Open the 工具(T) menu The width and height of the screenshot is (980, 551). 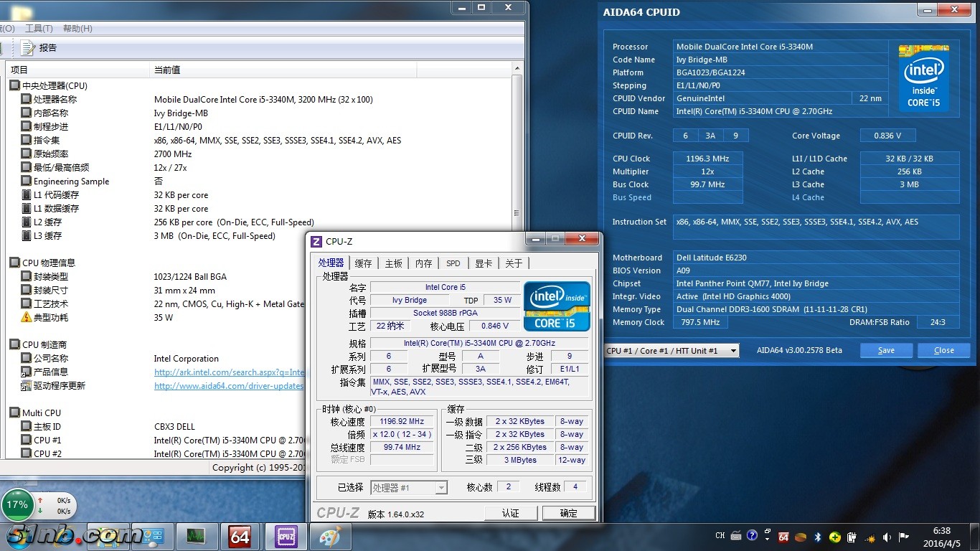tap(39, 29)
